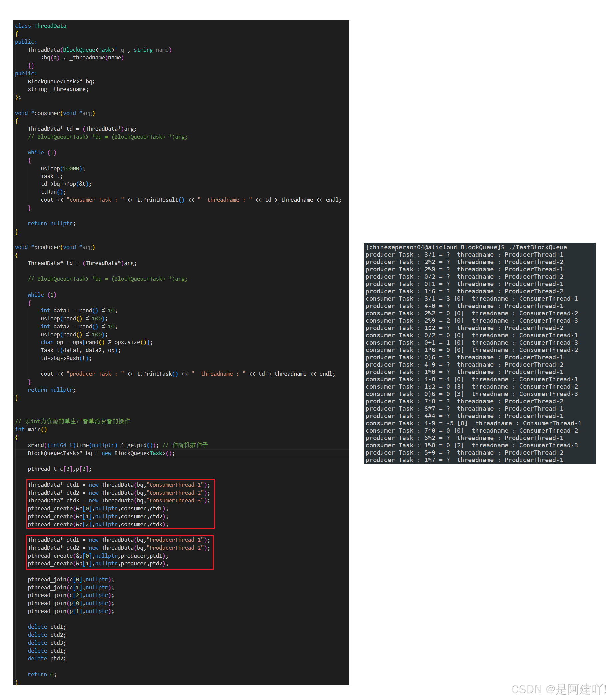Click the 'void *consumer(void *arg)' function header

pos(55,113)
